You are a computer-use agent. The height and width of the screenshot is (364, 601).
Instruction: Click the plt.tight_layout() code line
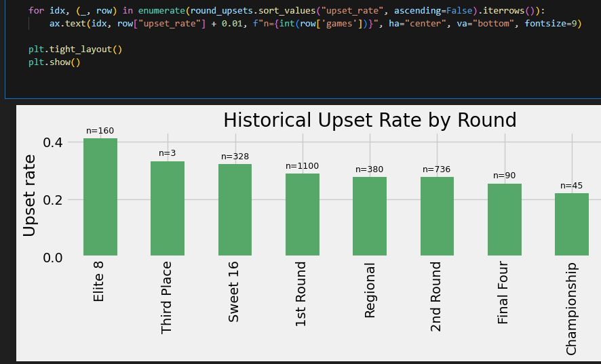(75, 49)
